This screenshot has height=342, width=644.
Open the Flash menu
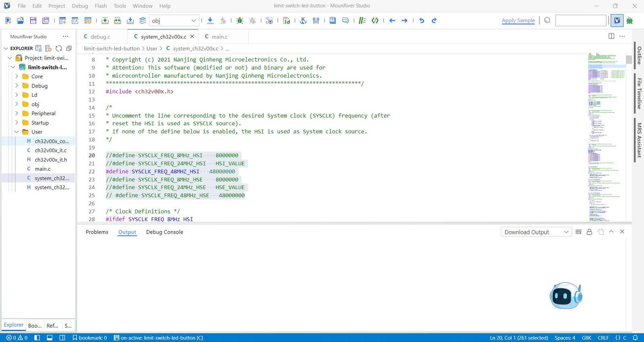[x=101, y=6]
